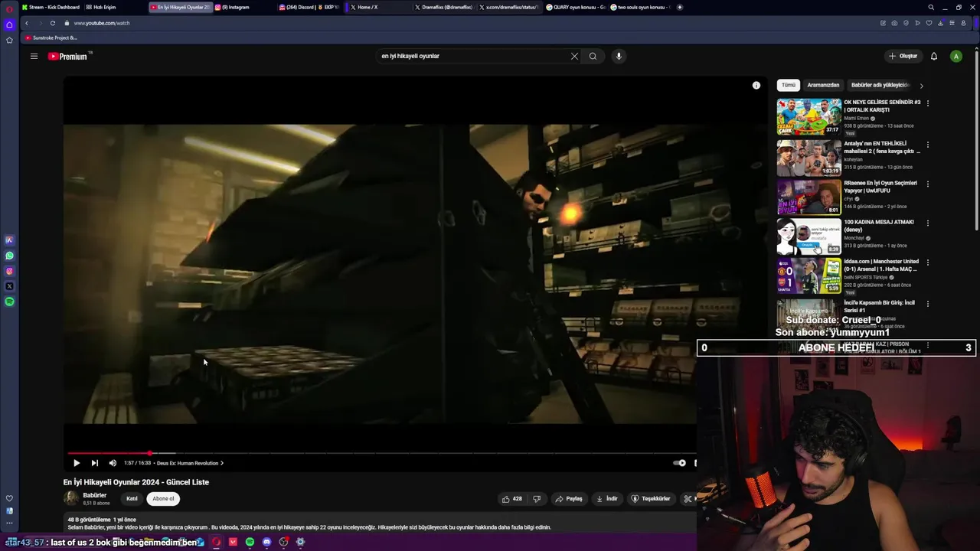Share video with Paylaş

[x=568, y=499]
